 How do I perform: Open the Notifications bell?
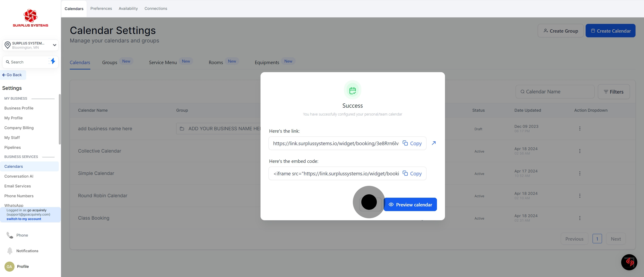pyautogui.click(x=10, y=250)
